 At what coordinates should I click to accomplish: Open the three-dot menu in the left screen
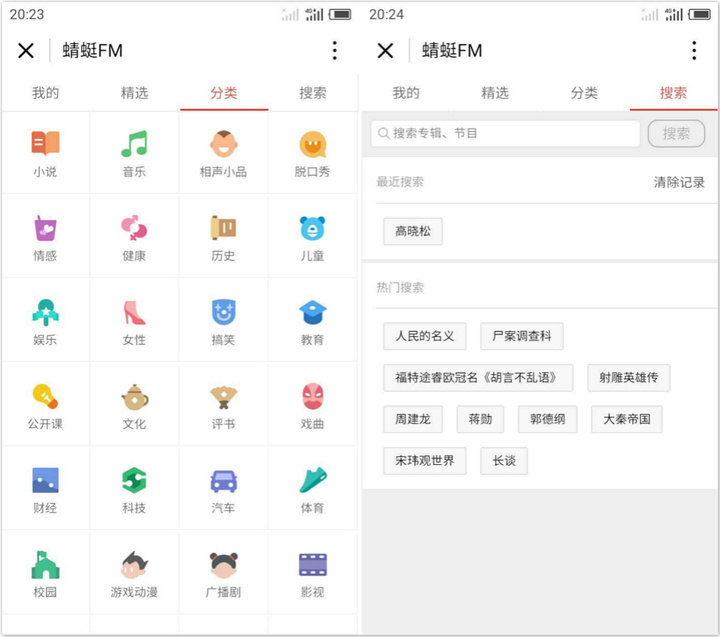coord(335,50)
